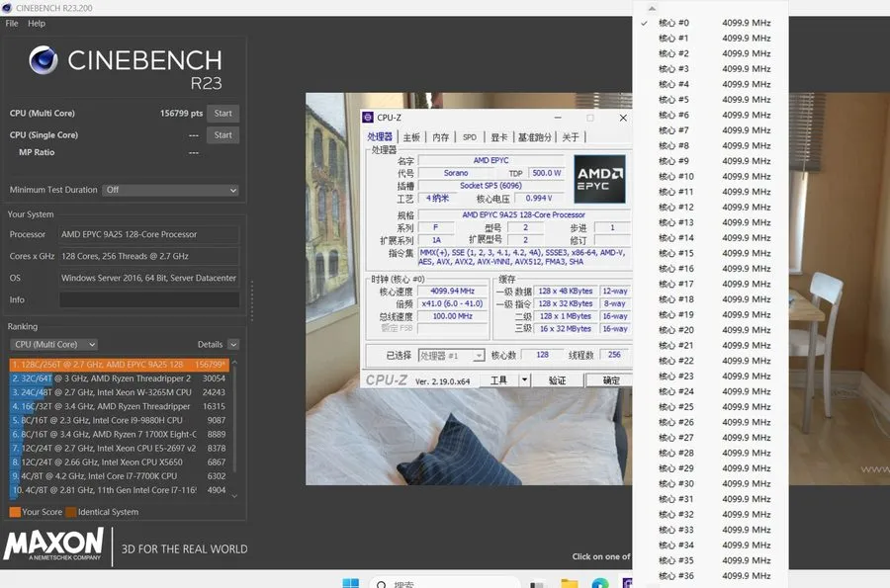Click the Cinebench Processor field
The height and width of the screenshot is (588, 890).
pos(149,234)
